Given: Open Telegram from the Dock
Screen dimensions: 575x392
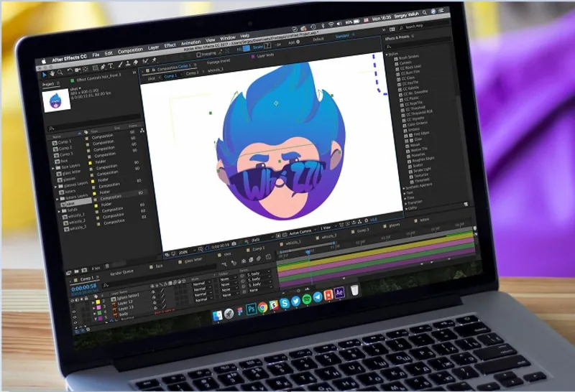Looking at the screenshot, I should (x=318, y=297).
